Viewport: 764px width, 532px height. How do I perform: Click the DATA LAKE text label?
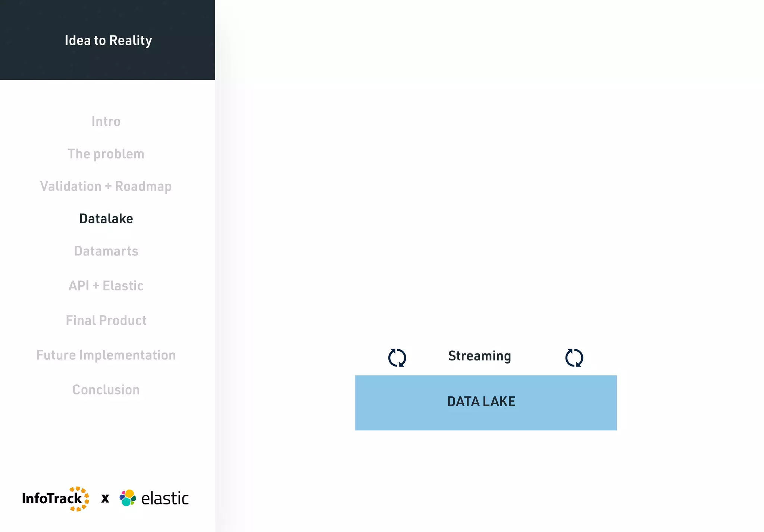pyautogui.click(x=481, y=402)
